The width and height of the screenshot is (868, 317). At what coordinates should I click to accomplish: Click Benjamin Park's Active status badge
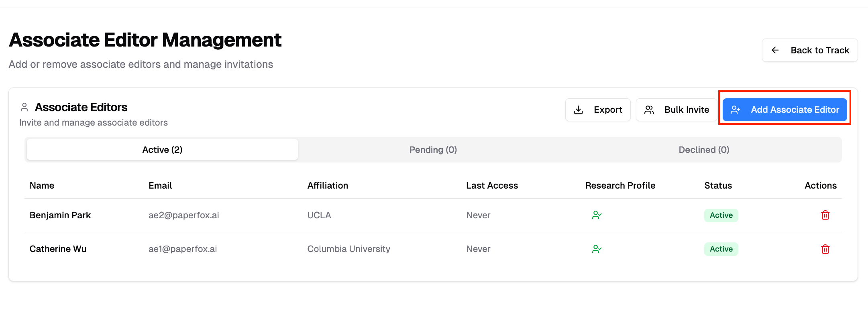click(x=721, y=215)
